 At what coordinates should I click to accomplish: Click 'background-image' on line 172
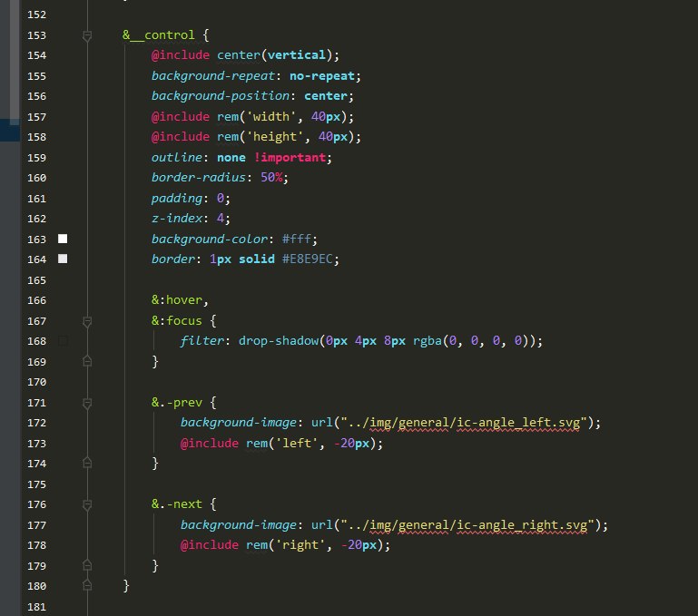point(238,423)
